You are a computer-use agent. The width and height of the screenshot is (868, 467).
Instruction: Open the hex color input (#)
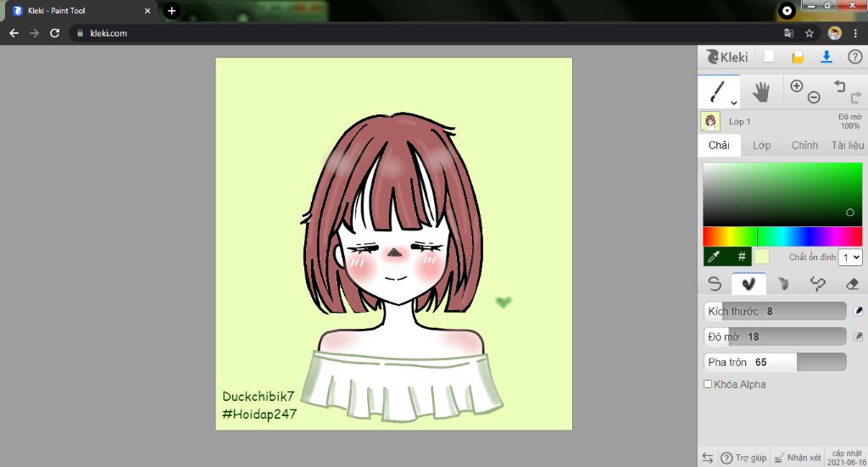click(741, 257)
